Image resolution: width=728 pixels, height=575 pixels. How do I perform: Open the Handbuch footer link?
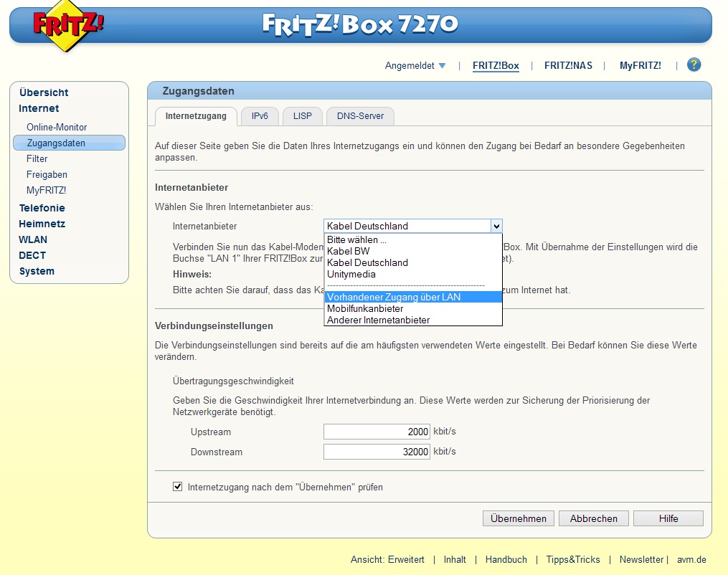coord(506,560)
